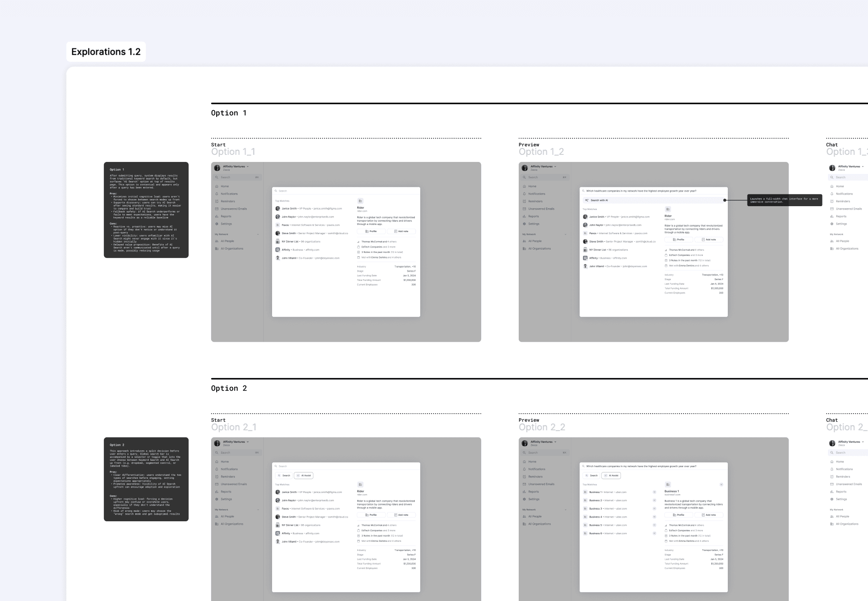Open Notifications from the sidebar
Screen dimensions: 868x601
click(217, 194)
